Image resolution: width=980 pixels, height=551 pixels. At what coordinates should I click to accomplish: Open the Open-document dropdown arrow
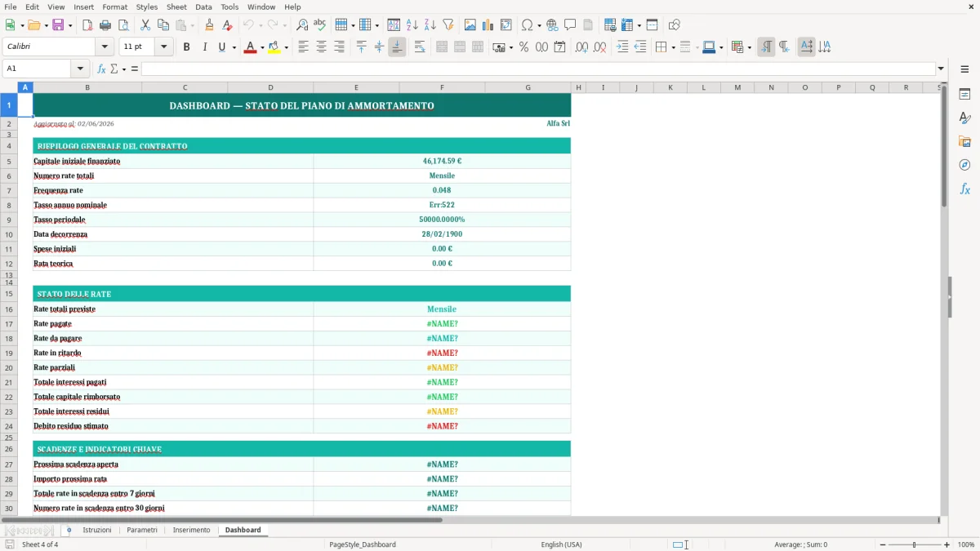click(x=45, y=25)
